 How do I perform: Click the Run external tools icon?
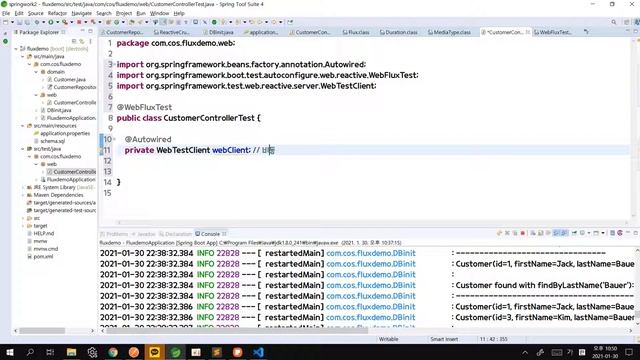tap(65, 22)
